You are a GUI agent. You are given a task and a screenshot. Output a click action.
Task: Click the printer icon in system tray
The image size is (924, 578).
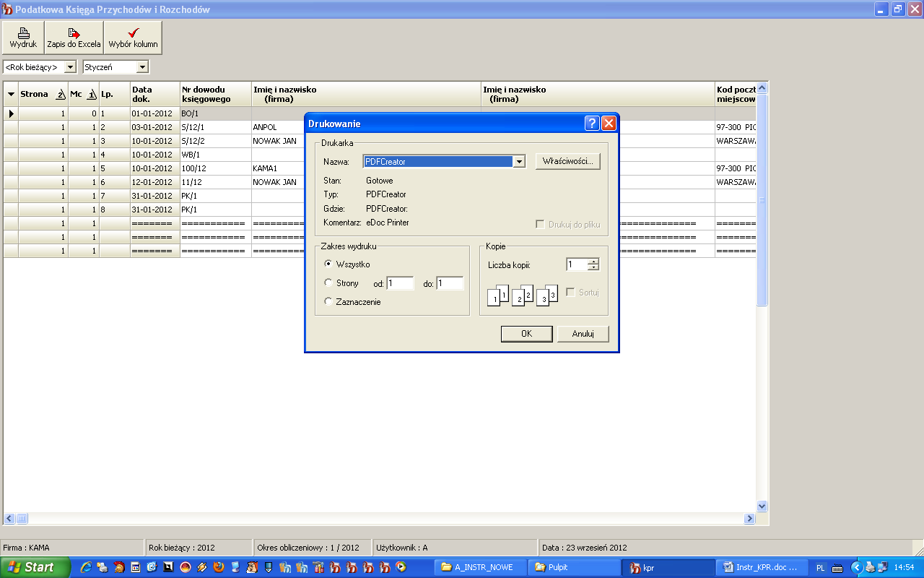[871, 568]
